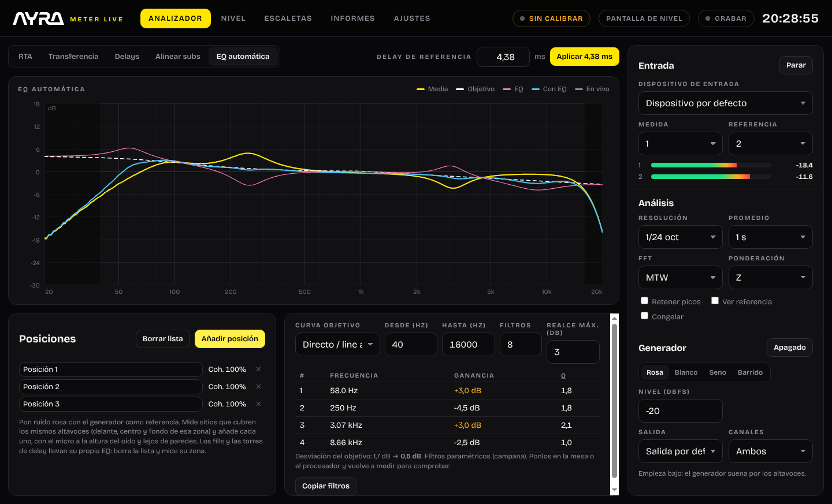Image resolution: width=832 pixels, height=504 pixels.
Task: Click the Realce máx. field showing 3
Action: [x=573, y=352]
